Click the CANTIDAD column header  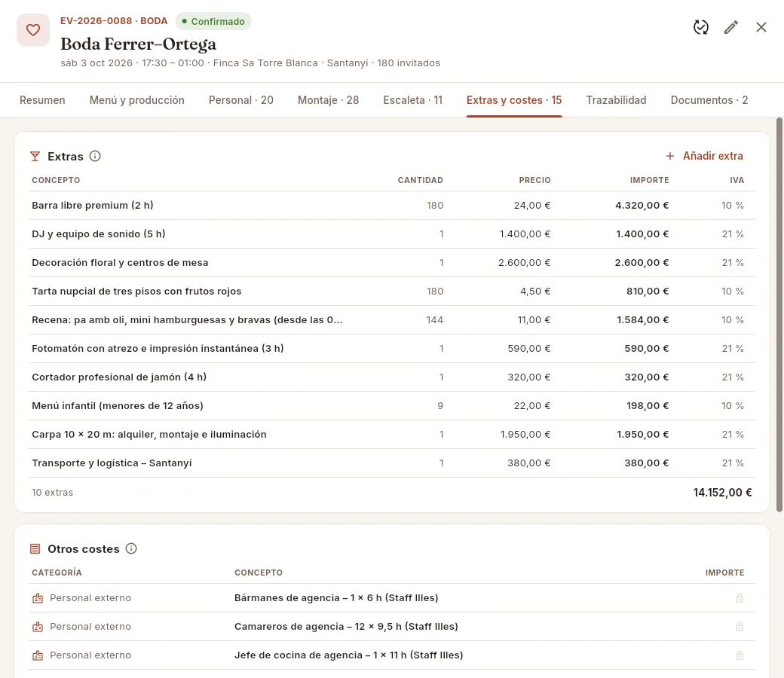click(x=421, y=180)
